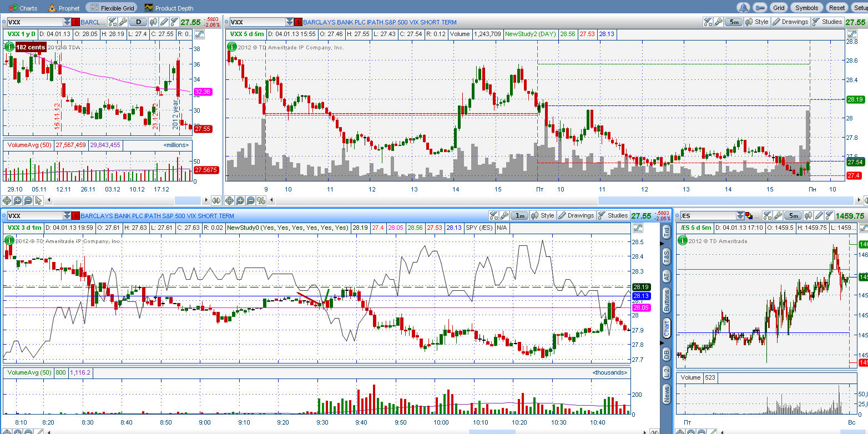Click the Reset button

[x=837, y=8]
